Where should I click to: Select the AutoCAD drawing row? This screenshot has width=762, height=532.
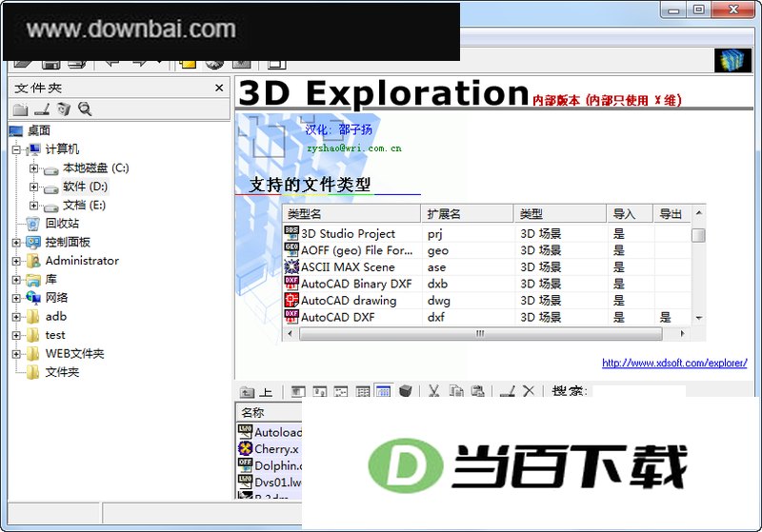(487, 301)
